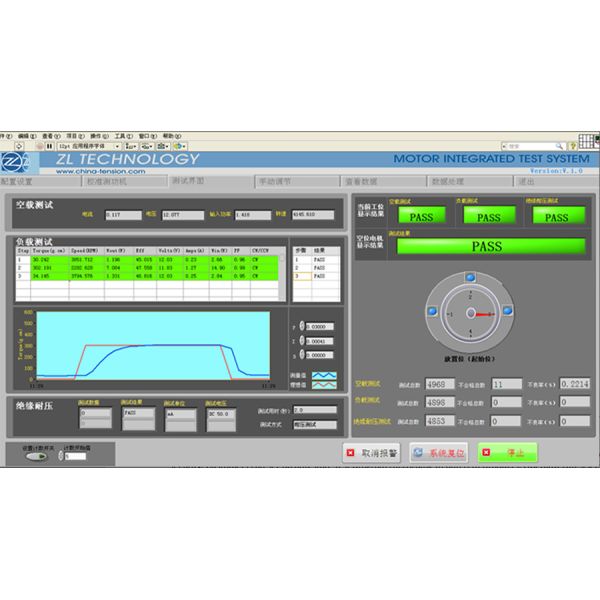Open the application font dropdown
The width and height of the screenshot is (600, 600).
(x=88, y=146)
